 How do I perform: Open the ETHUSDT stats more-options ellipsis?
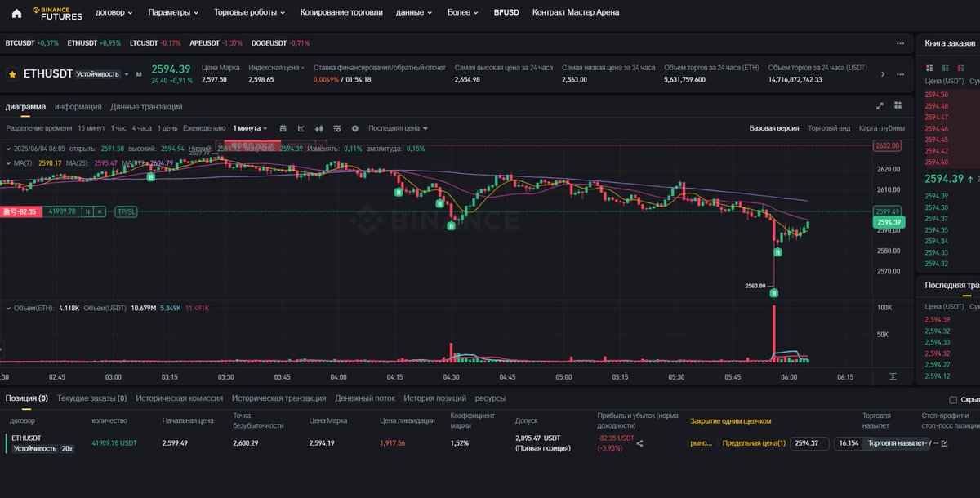point(900,74)
